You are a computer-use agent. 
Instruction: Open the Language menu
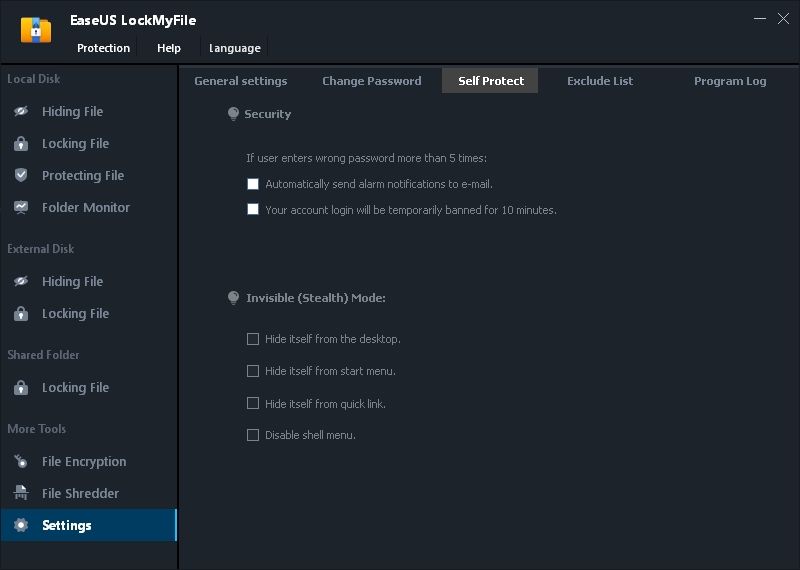point(235,48)
